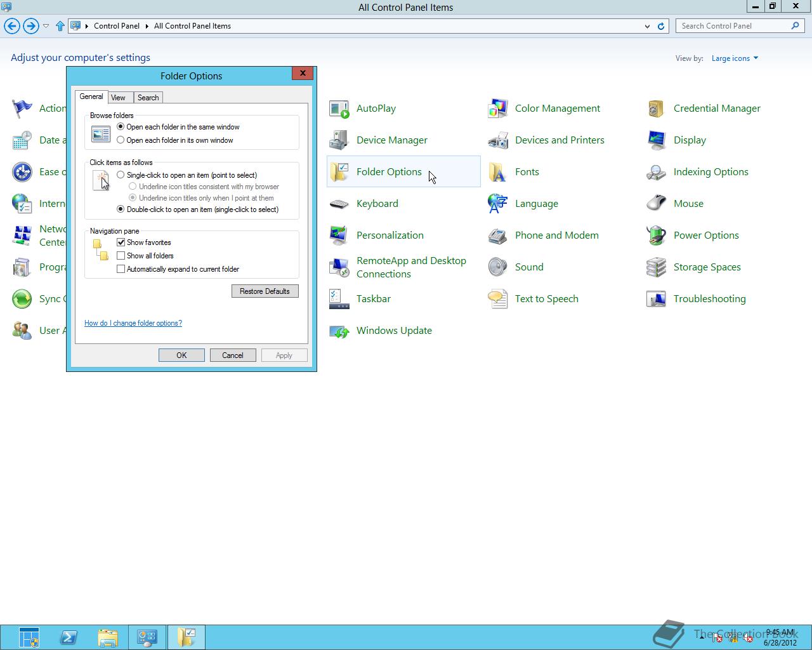Screen dimensions: 812x650
Task: Go back with the Back arrow
Action: pos(12,26)
